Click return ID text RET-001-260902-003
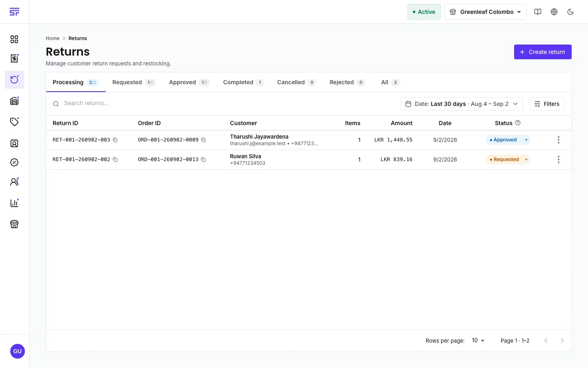Screen dimensions: 588x368 click(x=81, y=140)
